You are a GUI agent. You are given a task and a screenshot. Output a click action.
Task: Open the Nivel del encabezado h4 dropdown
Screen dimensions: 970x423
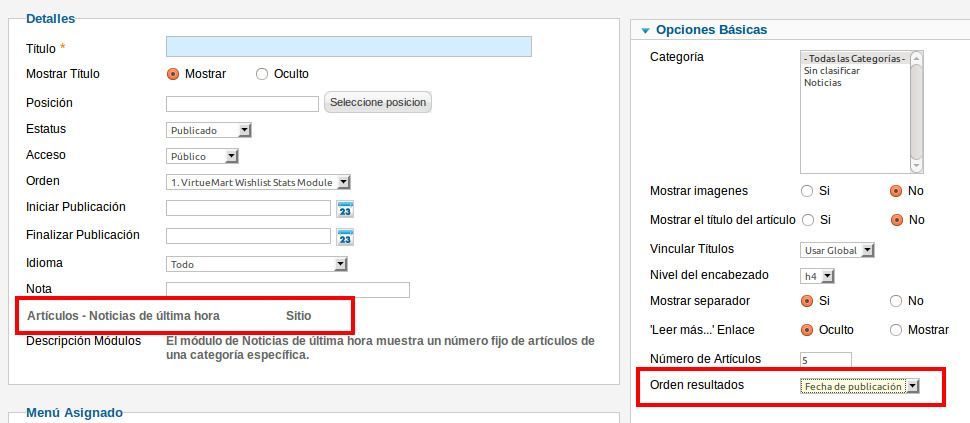pyautogui.click(x=818, y=276)
